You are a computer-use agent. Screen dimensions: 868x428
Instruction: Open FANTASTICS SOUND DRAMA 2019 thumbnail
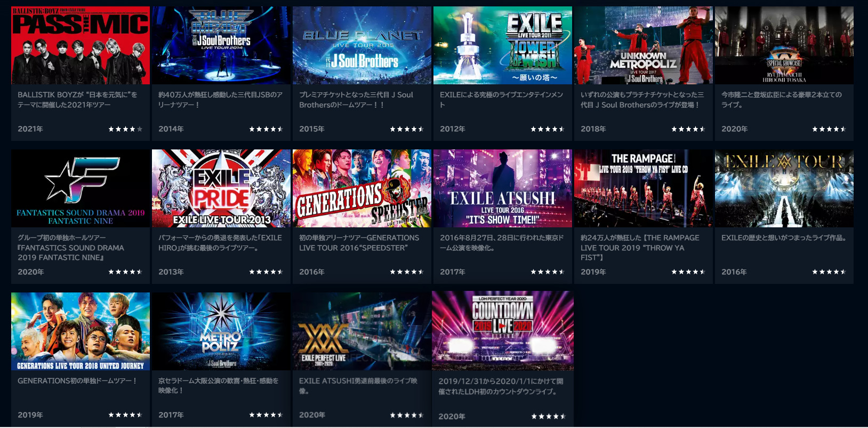pos(81,188)
